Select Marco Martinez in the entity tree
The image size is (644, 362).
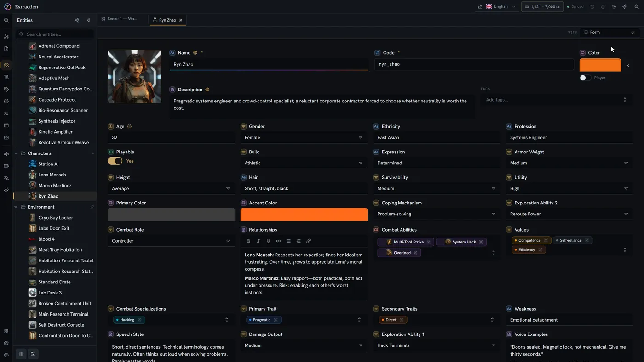[x=55, y=186]
